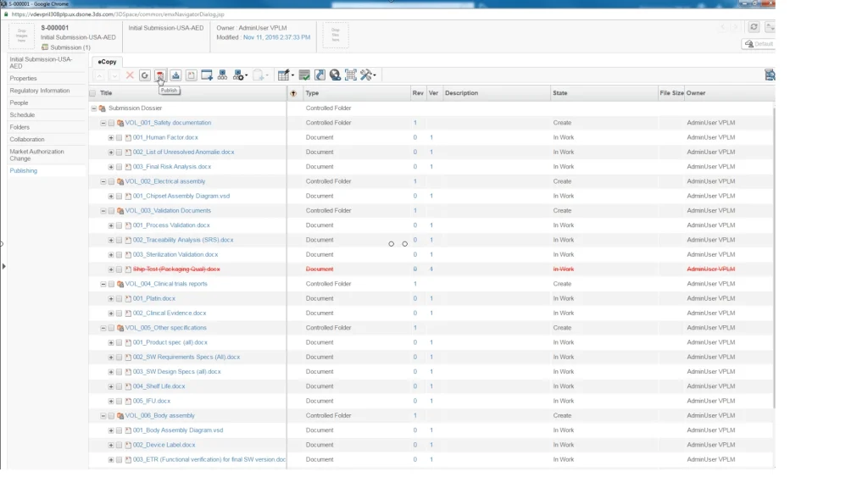
Task: Click the red X delete icon
Action: click(x=130, y=75)
